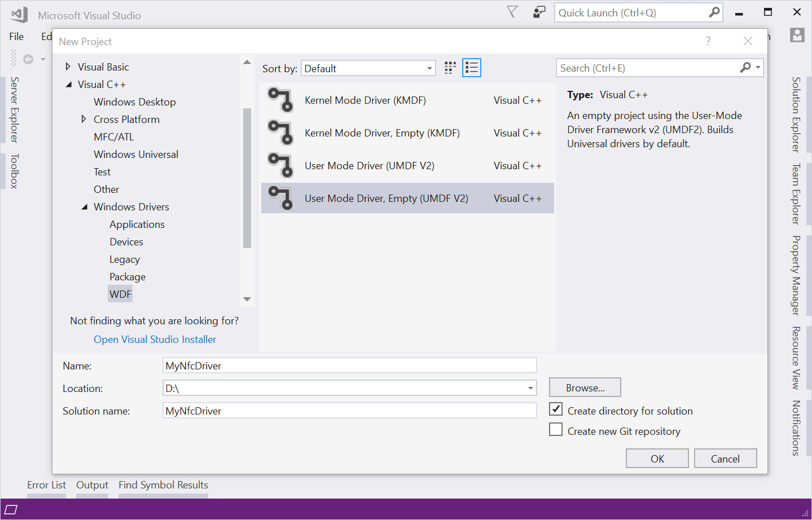Uncheck Create directory for solution

pos(556,409)
